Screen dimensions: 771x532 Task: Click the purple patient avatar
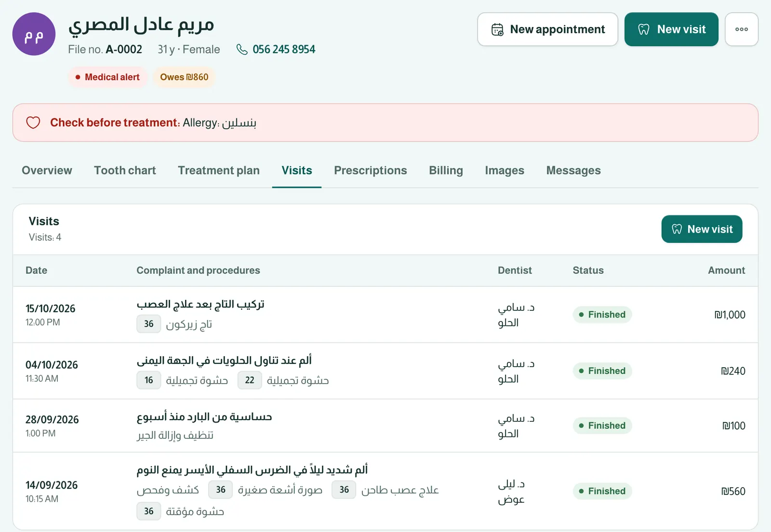[34, 34]
